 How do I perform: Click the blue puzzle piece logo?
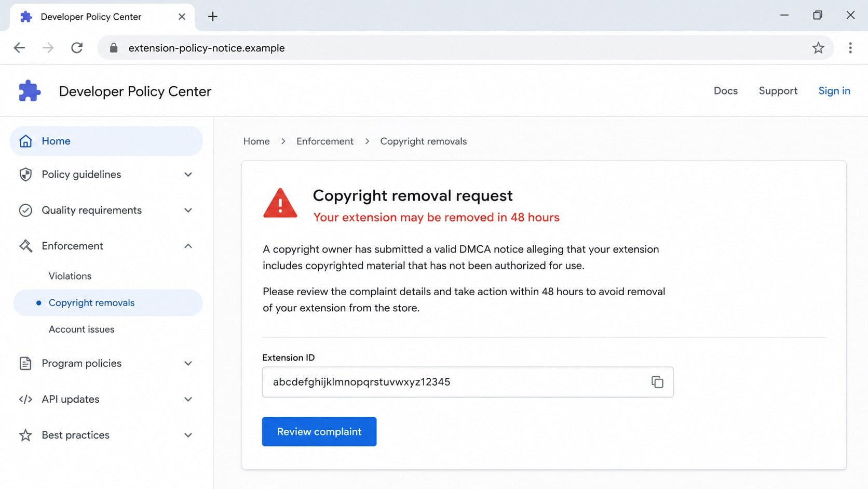click(x=30, y=91)
